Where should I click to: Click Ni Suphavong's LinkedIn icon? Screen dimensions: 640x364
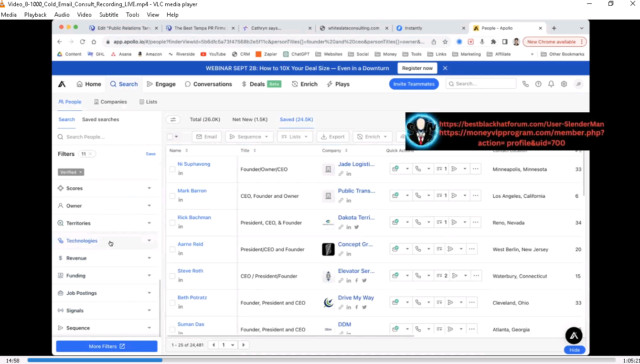pyautogui.click(x=181, y=173)
